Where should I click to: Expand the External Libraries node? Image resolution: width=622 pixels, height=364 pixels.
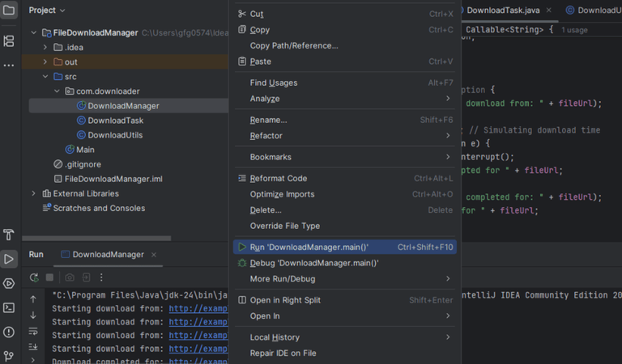coord(33,193)
